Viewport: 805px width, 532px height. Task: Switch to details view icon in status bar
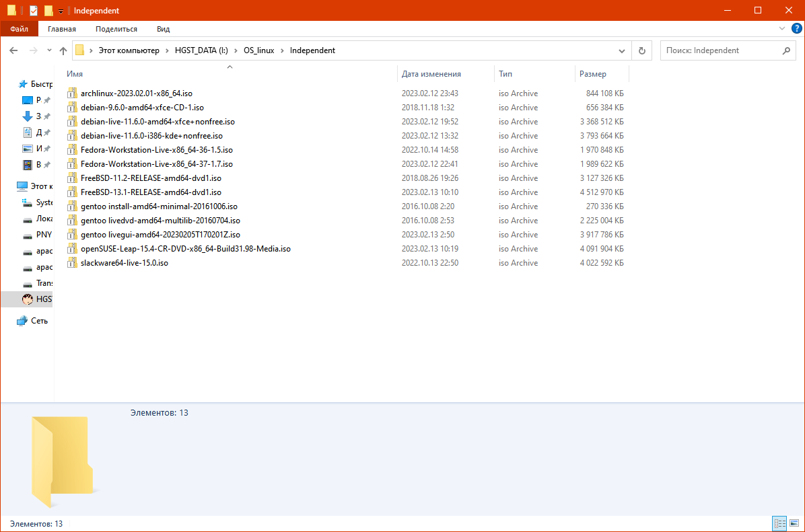pos(779,523)
